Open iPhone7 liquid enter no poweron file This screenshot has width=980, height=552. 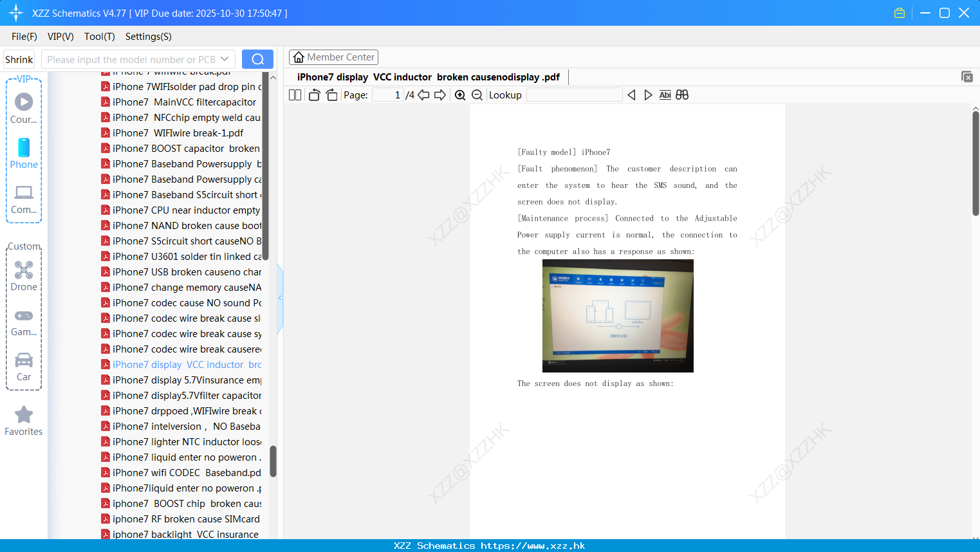[x=181, y=457]
